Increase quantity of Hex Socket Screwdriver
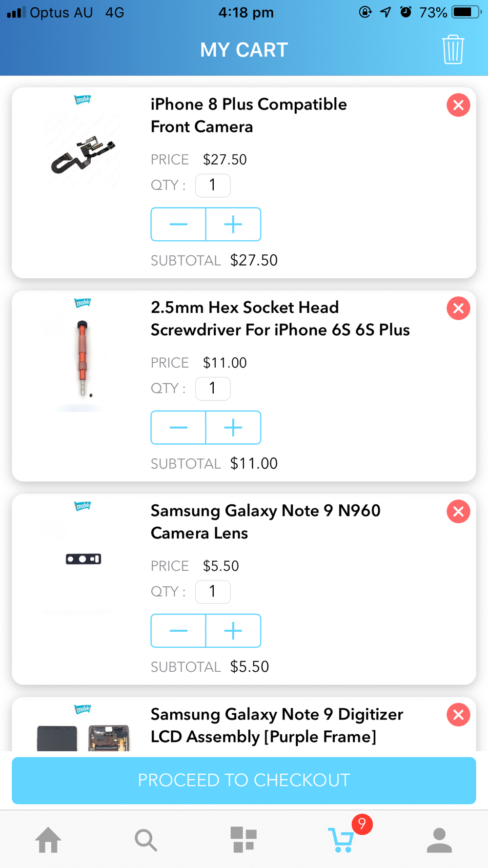The image size is (488, 868). coord(233,428)
